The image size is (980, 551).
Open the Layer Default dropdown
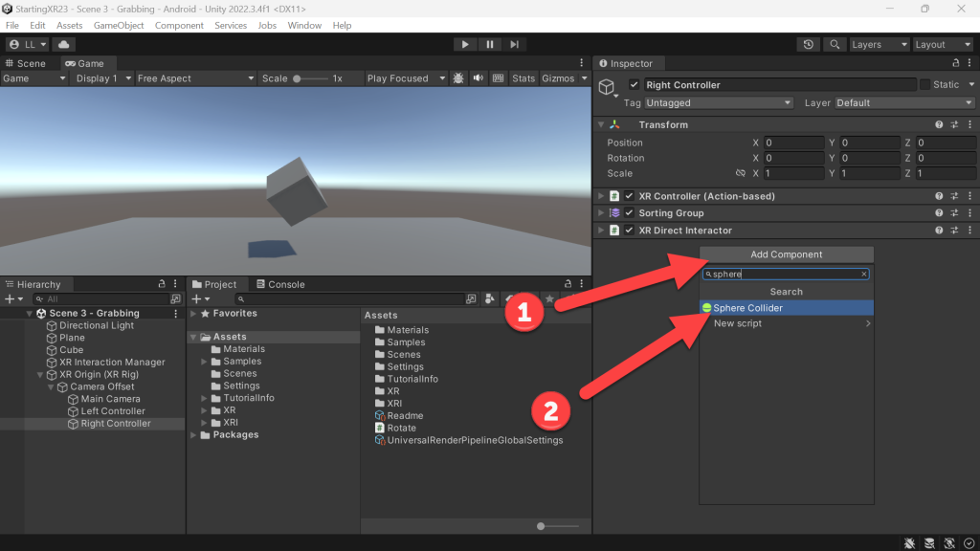pos(904,102)
